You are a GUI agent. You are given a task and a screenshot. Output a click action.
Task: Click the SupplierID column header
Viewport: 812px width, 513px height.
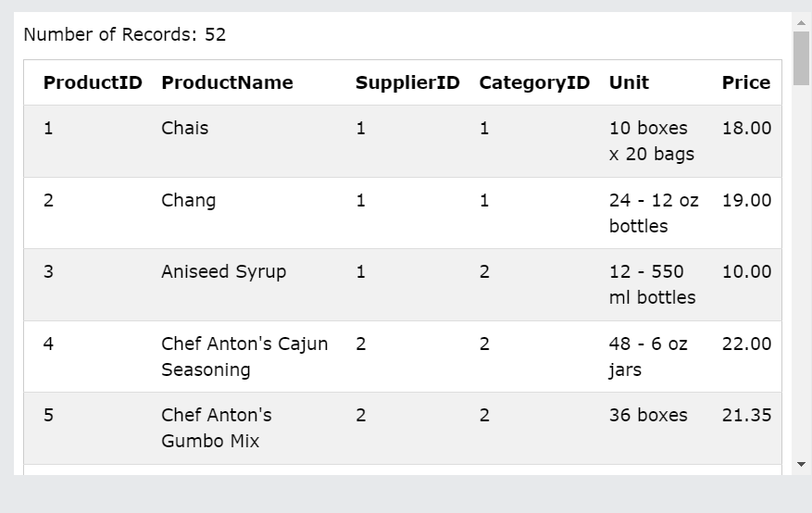pos(407,82)
